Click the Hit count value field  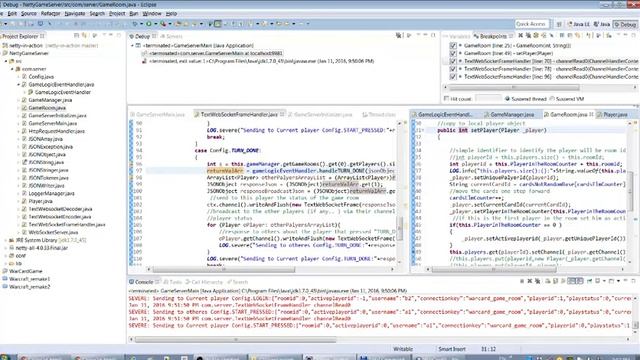click(488, 99)
